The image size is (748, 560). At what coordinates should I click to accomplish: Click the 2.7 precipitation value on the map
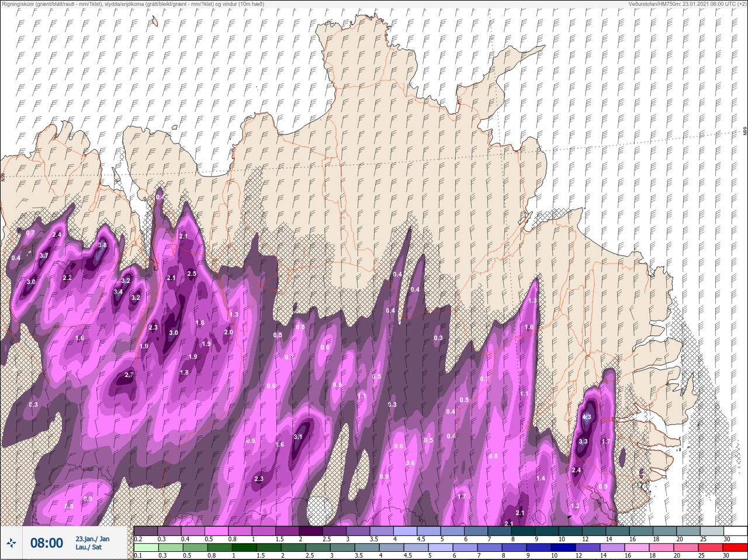(129, 375)
